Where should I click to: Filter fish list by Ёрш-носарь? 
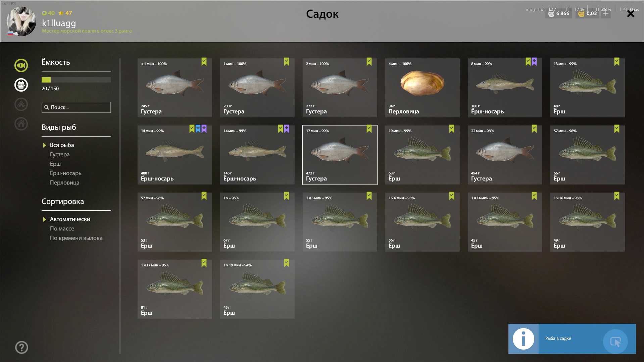click(66, 173)
